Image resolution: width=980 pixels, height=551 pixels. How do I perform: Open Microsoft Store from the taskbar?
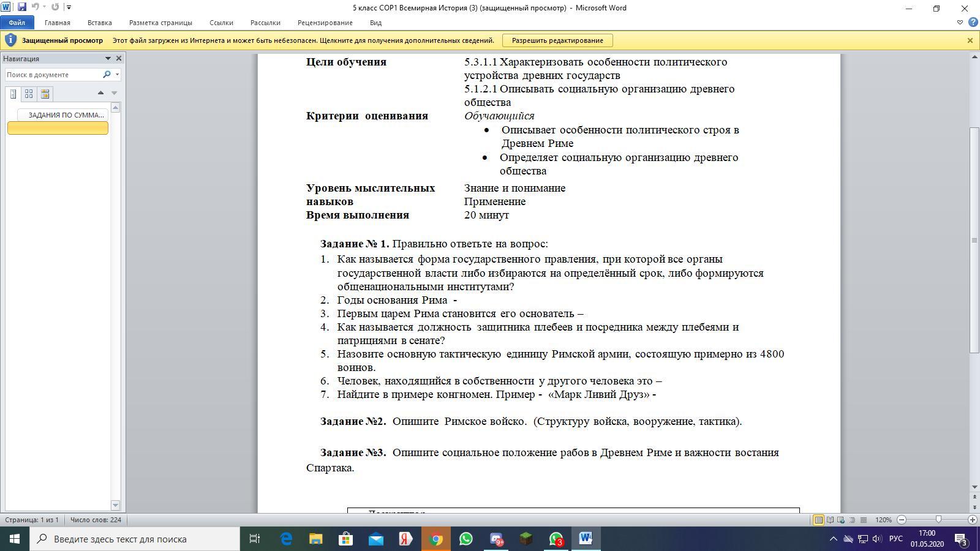click(345, 539)
